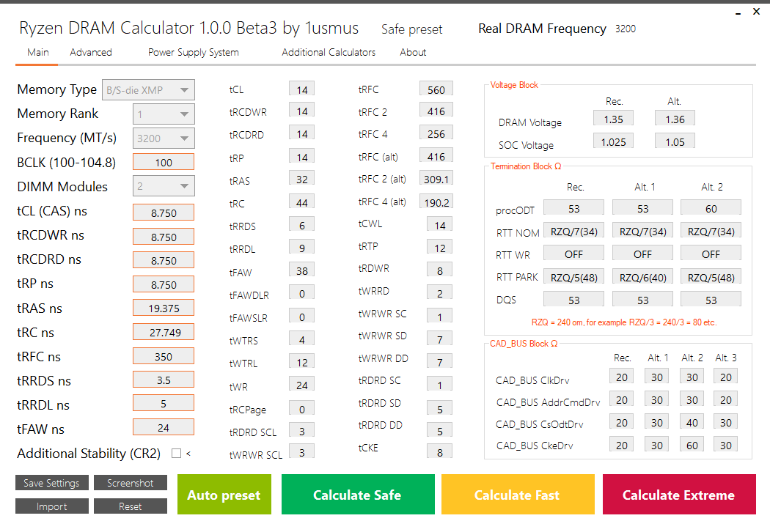The width and height of the screenshot is (770, 532).
Task: Click the RTT PARK Alt. 1 value RZQ/6(40)
Action: pos(642,277)
